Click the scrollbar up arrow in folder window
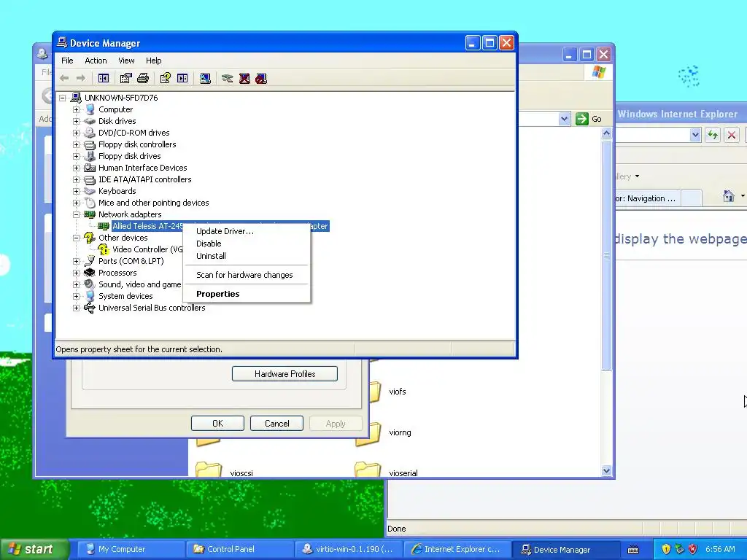The image size is (747, 560). pos(606,133)
